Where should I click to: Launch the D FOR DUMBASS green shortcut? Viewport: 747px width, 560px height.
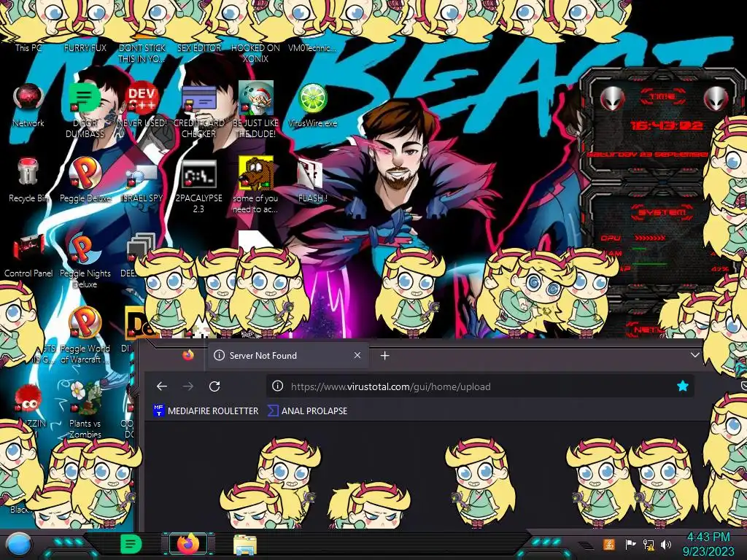pyautogui.click(x=85, y=109)
